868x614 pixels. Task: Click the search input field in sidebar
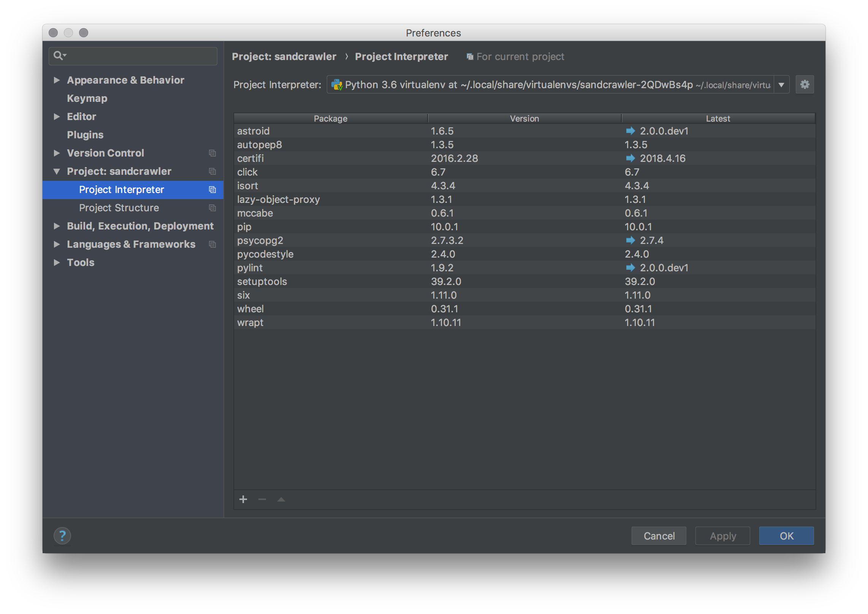[x=133, y=56]
